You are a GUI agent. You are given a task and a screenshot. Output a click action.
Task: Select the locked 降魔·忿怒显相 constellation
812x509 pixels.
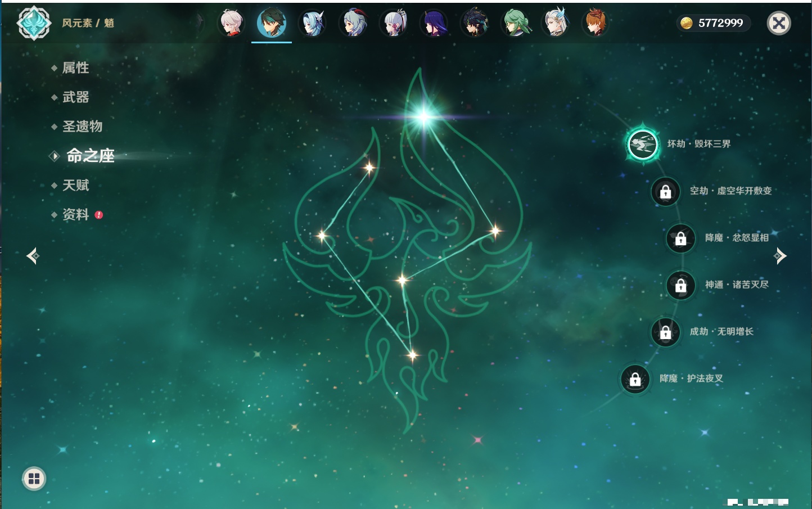[x=680, y=238]
